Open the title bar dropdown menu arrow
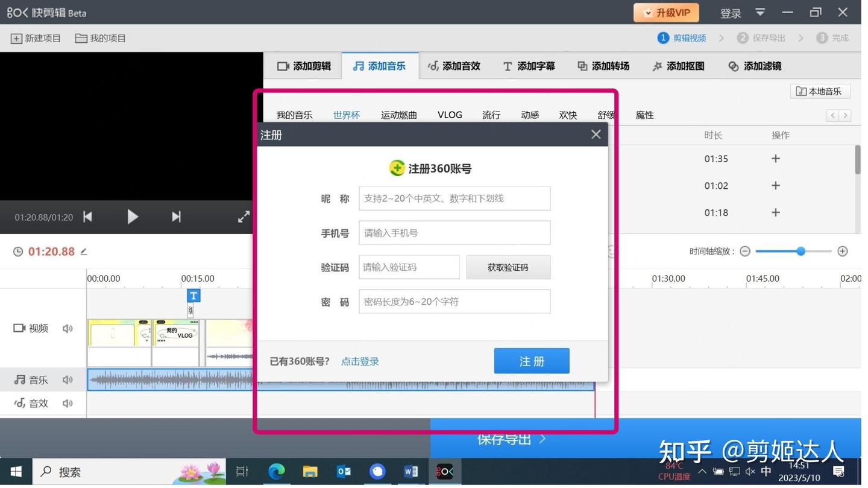This screenshot has height=488, width=868. coord(760,13)
